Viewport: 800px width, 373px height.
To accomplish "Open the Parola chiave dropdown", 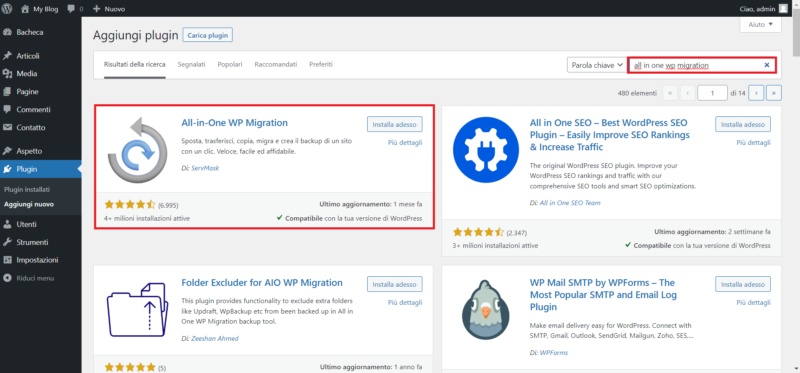I will [596, 65].
